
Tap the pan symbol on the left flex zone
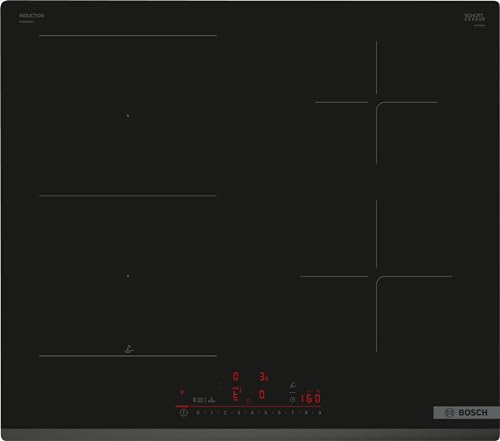click(x=129, y=349)
